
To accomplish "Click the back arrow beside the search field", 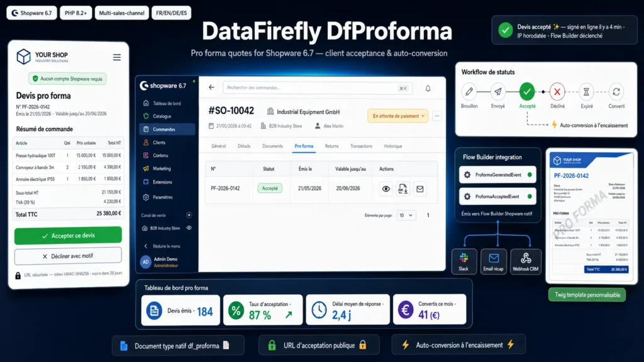I will pos(211,87).
